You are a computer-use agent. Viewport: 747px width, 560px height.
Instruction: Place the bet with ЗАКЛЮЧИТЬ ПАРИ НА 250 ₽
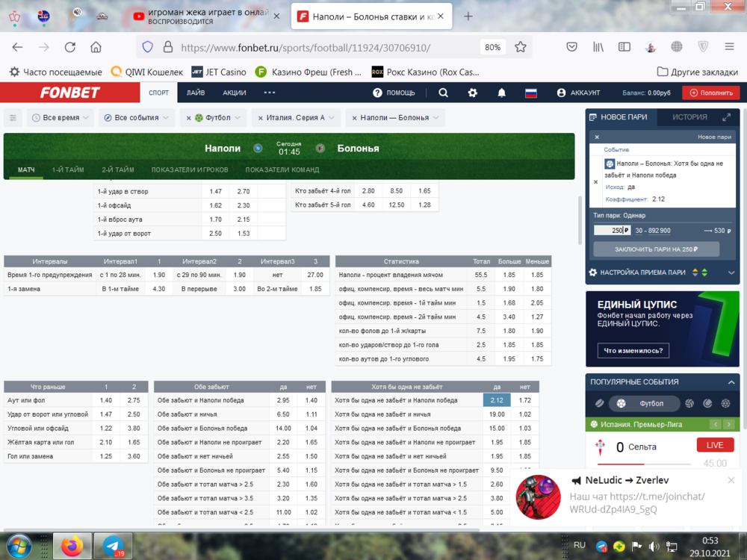pos(656,249)
